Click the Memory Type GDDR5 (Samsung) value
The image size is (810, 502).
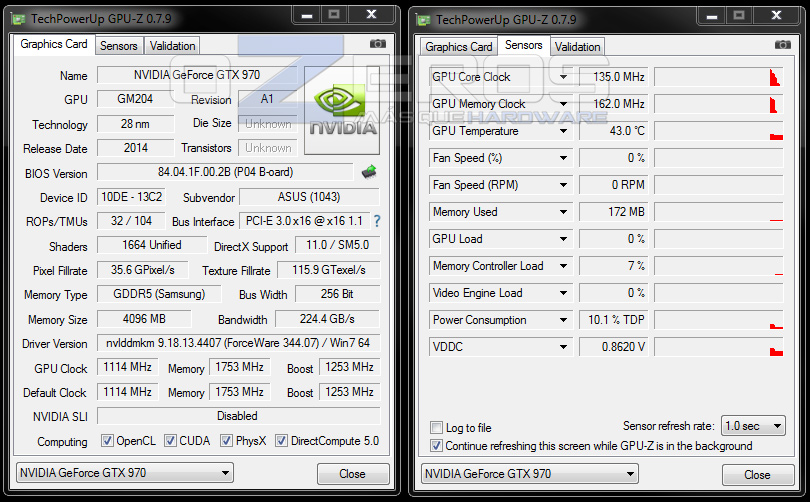click(159, 294)
